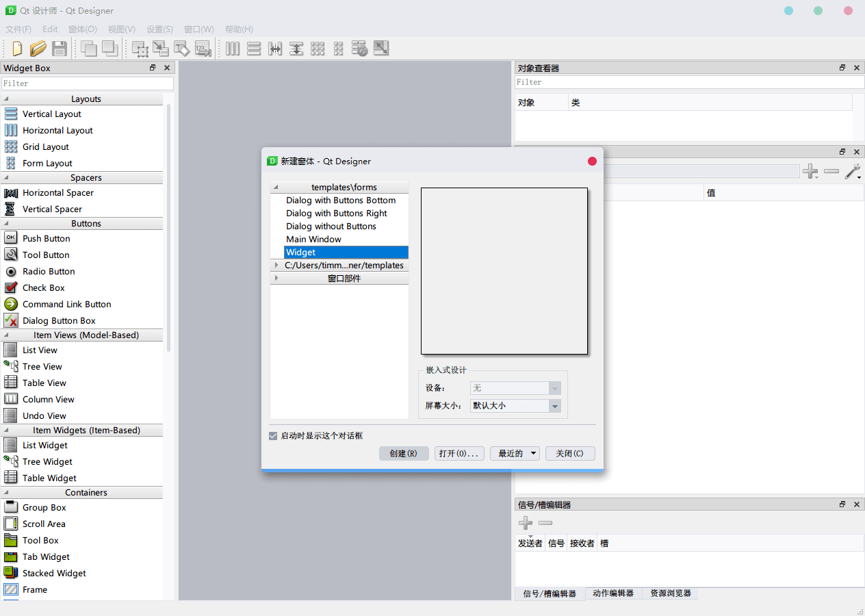Add signal/slot connection plus icon
Screen dimensions: 865x616
pyautogui.click(x=526, y=523)
